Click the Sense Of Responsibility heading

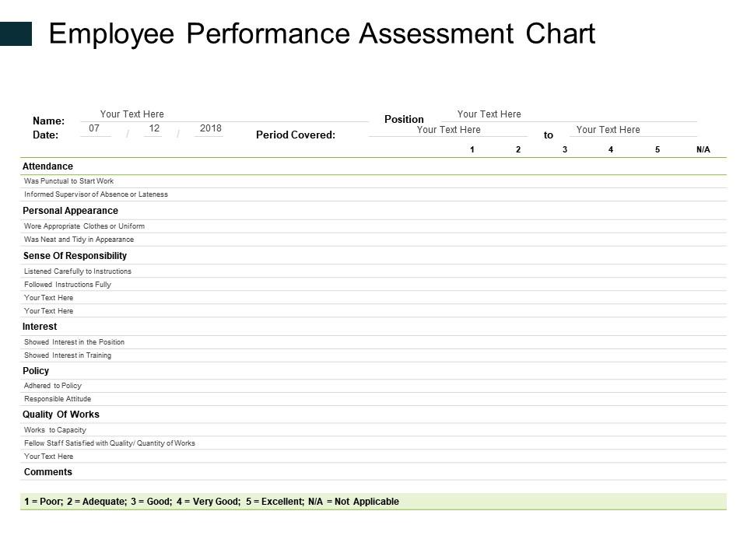pyautogui.click(x=75, y=256)
